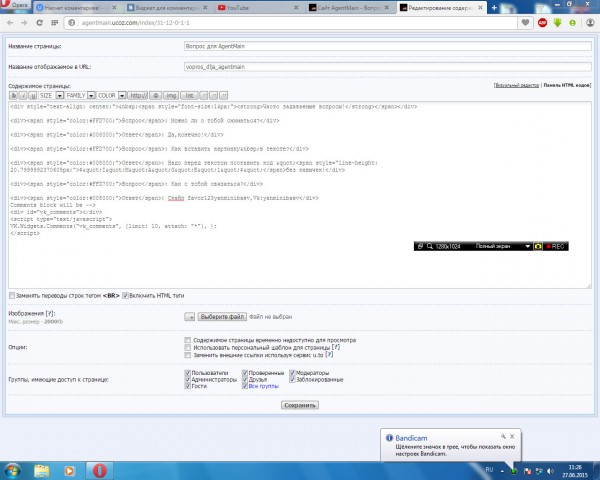Click the Opera taskbar icon
The height and width of the screenshot is (480, 600).
pyautogui.click(x=99, y=471)
